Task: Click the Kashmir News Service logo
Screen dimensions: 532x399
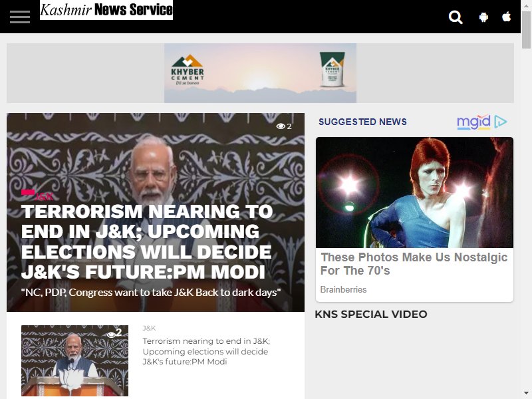Action: 106,10
